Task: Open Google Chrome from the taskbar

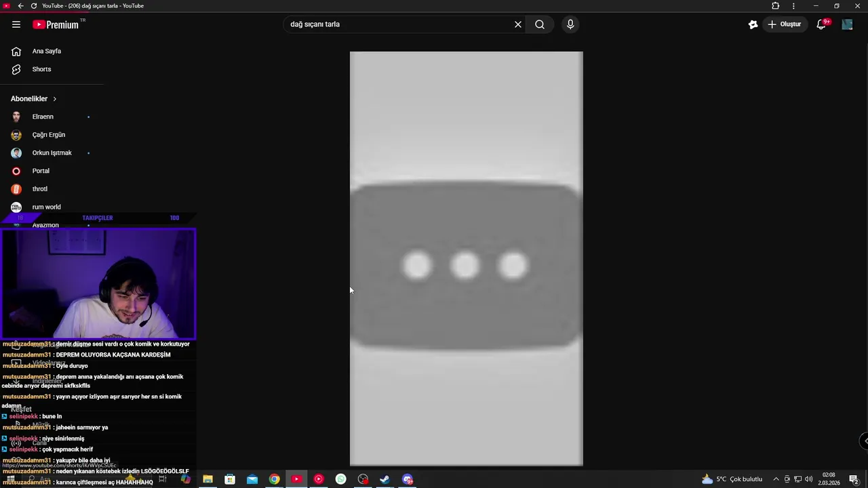Action: coord(274,479)
